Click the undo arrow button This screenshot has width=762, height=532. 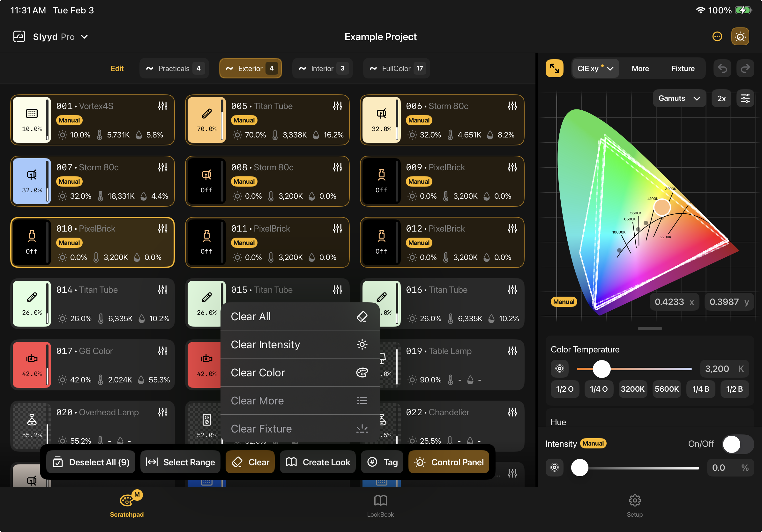coord(722,68)
